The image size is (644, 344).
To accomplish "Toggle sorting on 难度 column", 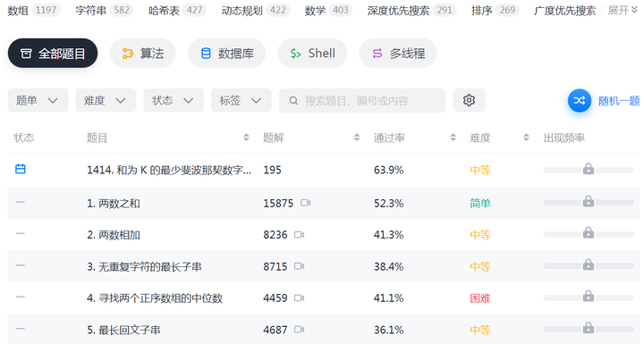I will [x=526, y=138].
